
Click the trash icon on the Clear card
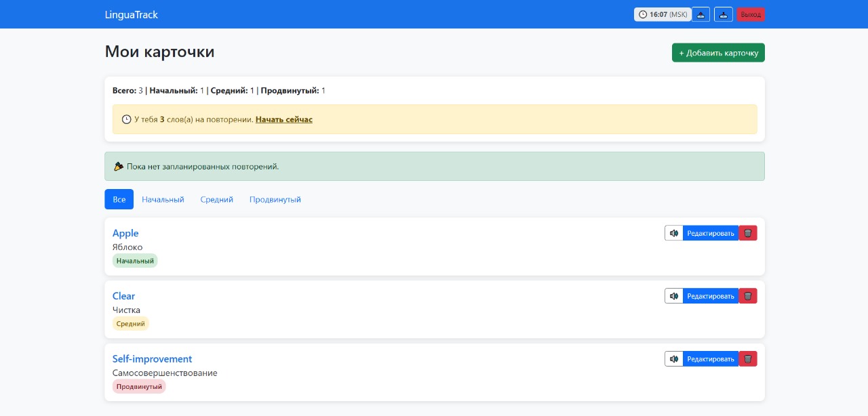pyautogui.click(x=747, y=296)
